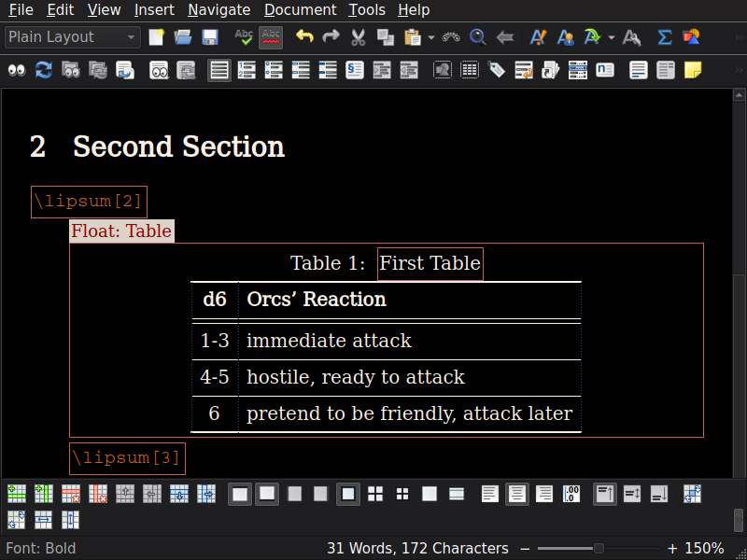Open the File menu

pos(21,10)
